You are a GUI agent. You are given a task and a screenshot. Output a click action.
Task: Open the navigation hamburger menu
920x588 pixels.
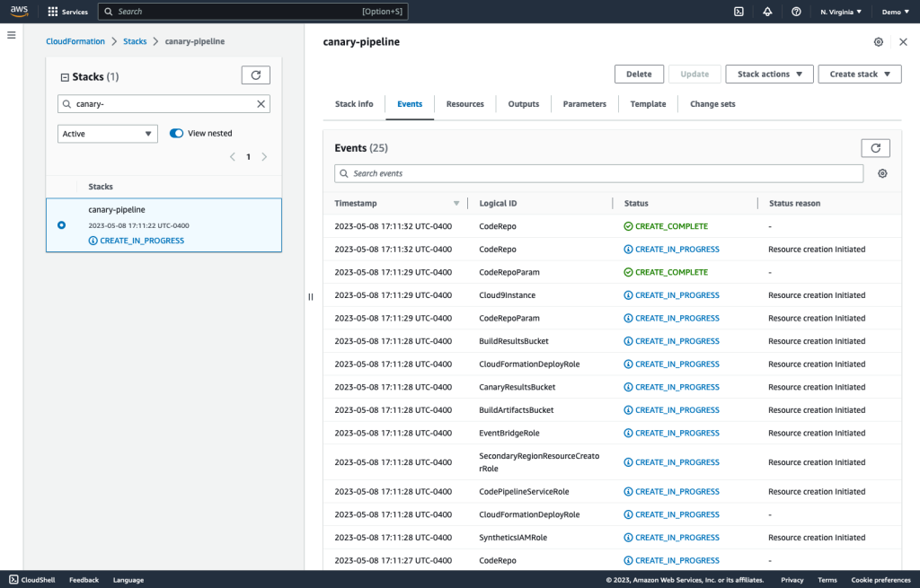[11, 35]
